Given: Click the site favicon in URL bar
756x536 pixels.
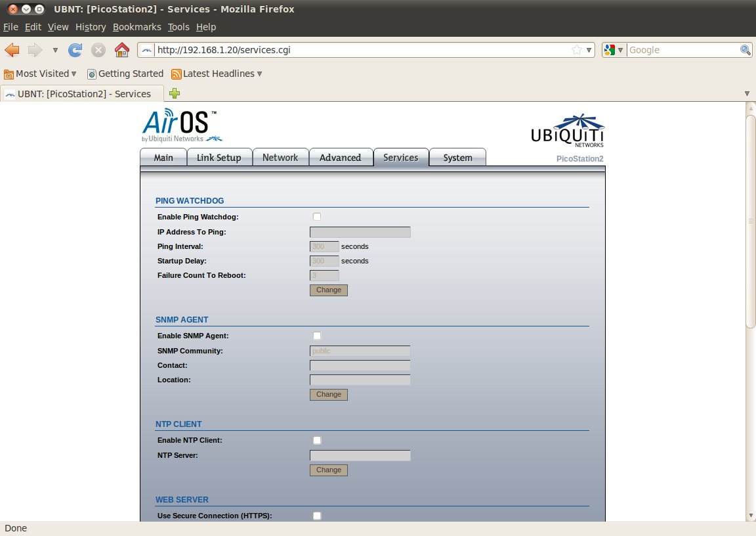Looking at the screenshot, I should [x=146, y=50].
